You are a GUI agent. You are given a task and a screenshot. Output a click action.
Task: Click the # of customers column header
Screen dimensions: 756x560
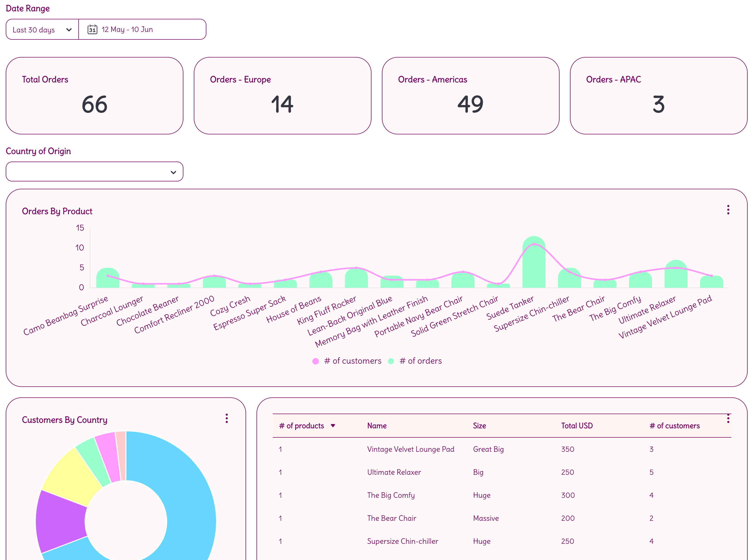point(674,426)
